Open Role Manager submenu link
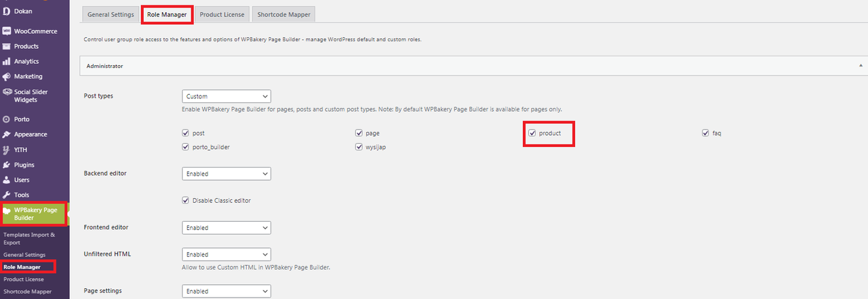The width and height of the screenshot is (868, 299). [x=22, y=267]
